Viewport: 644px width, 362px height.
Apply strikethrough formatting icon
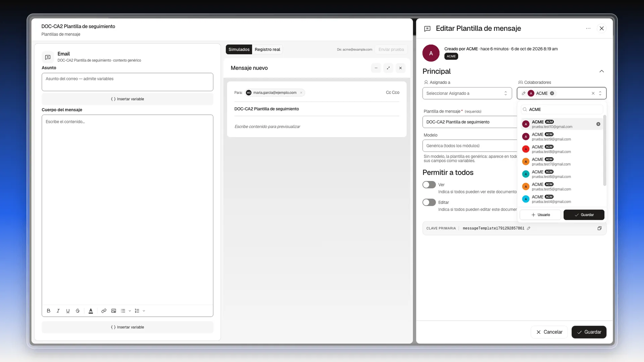pyautogui.click(x=77, y=311)
